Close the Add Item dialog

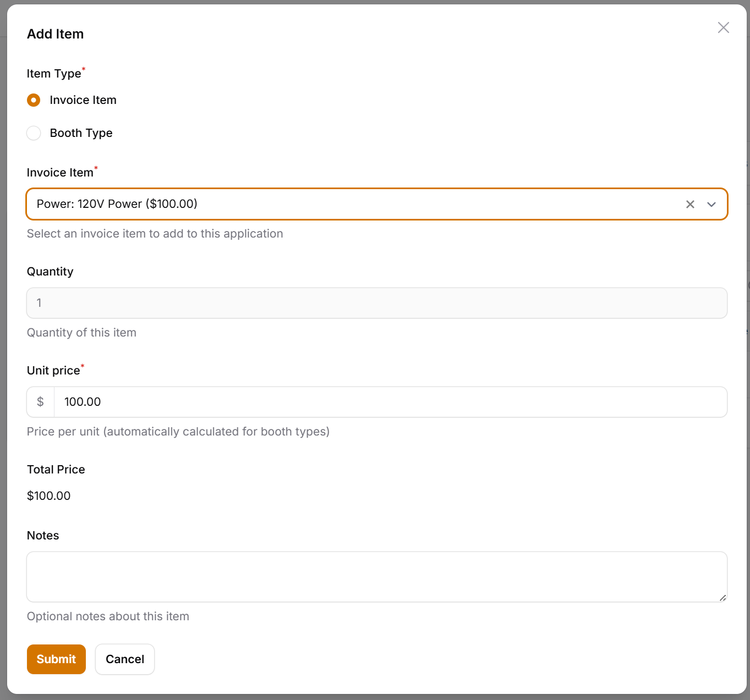click(x=723, y=28)
